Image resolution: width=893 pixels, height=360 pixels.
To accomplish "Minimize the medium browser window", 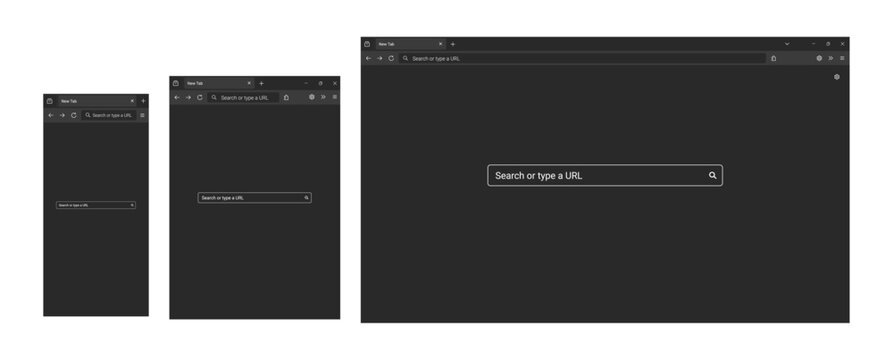I will point(306,83).
